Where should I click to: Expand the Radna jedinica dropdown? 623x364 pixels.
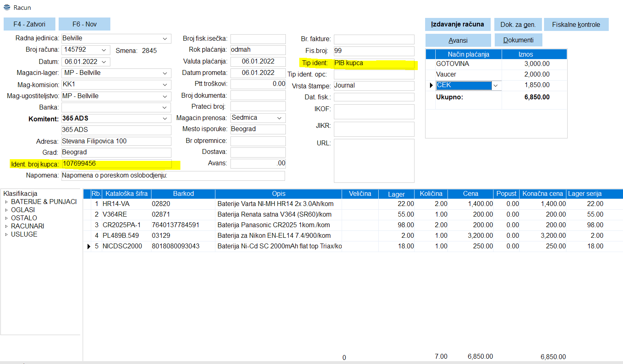tap(165, 39)
